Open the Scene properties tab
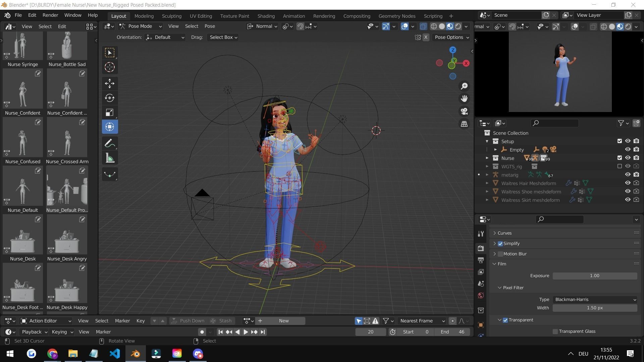The image size is (644, 362). pos(481,284)
